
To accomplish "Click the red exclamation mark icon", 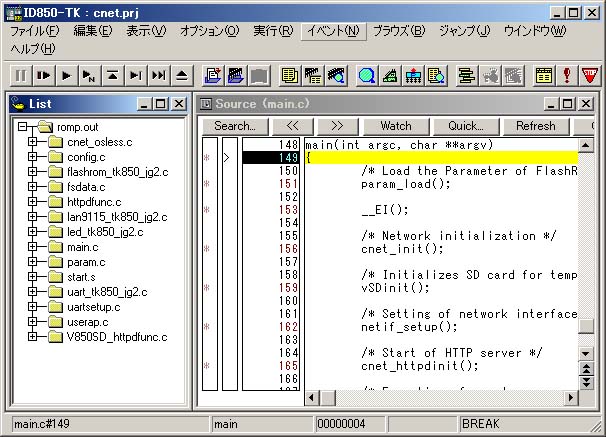I will pos(567,75).
